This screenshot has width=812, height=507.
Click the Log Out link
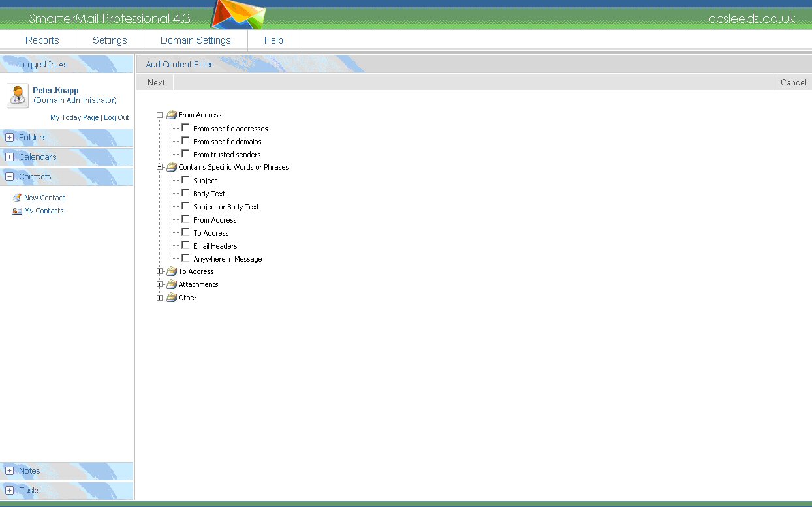(x=116, y=117)
